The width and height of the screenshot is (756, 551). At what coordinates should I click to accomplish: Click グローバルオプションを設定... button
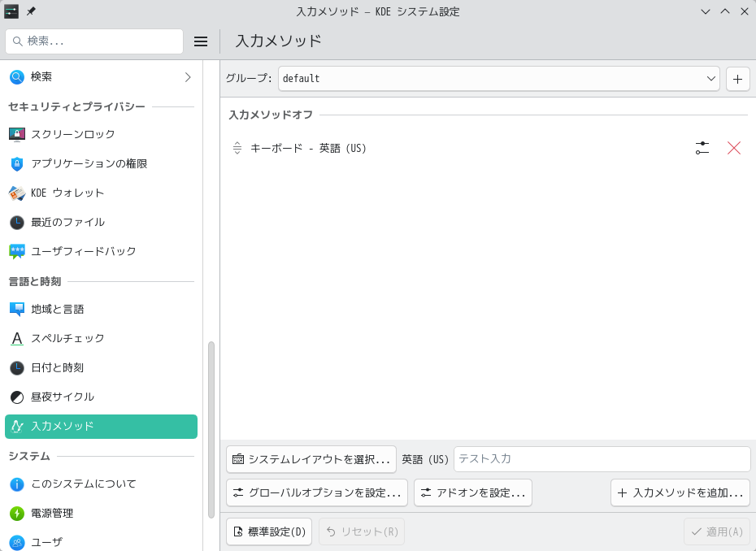317,492
